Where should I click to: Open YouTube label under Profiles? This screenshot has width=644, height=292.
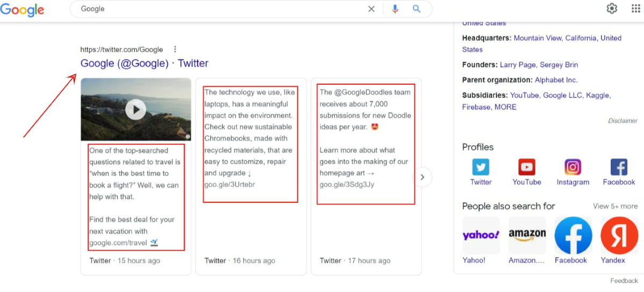point(527,182)
